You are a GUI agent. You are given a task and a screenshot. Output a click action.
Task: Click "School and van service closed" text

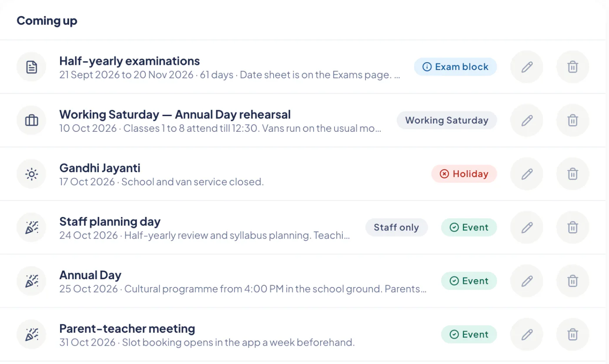(192, 182)
